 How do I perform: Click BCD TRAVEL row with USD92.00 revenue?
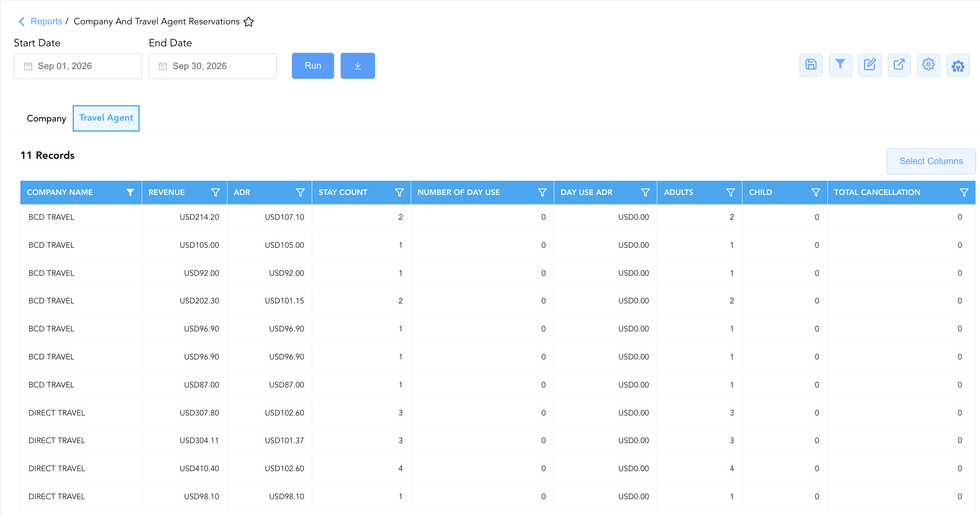(498, 273)
